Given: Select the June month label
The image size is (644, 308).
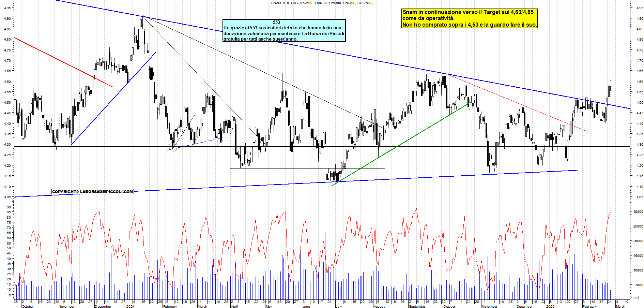Looking at the screenshot, I should pos(306,306).
